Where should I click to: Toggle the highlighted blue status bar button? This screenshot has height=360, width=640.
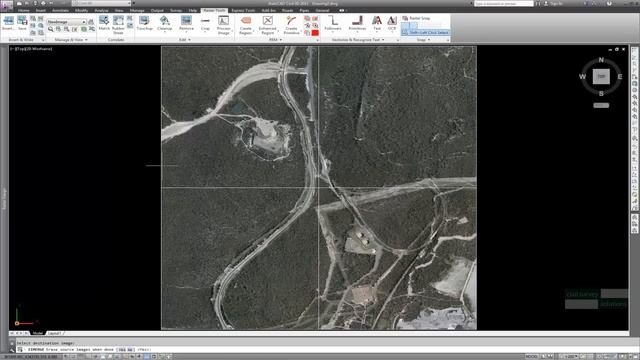click(x=147, y=357)
